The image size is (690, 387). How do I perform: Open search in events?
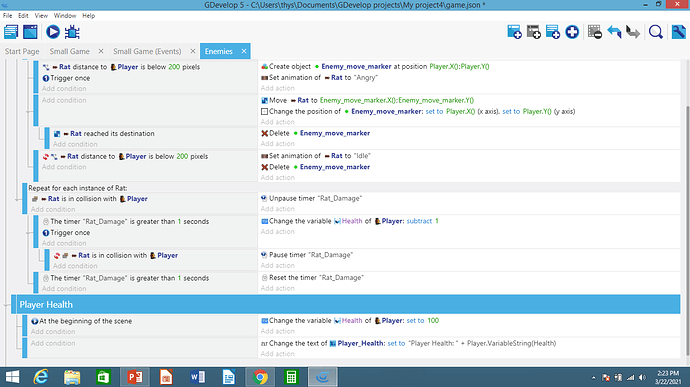[x=656, y=32]
